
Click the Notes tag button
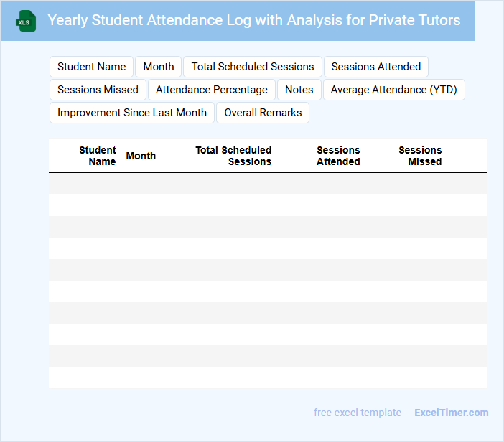click(x=299, y=90)
